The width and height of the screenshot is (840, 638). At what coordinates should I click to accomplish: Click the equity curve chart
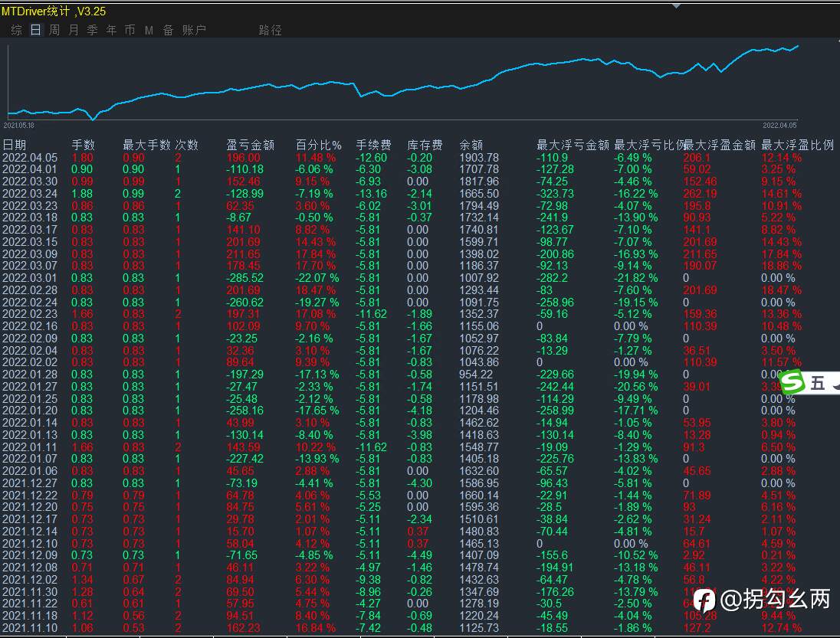pos(402,82)
